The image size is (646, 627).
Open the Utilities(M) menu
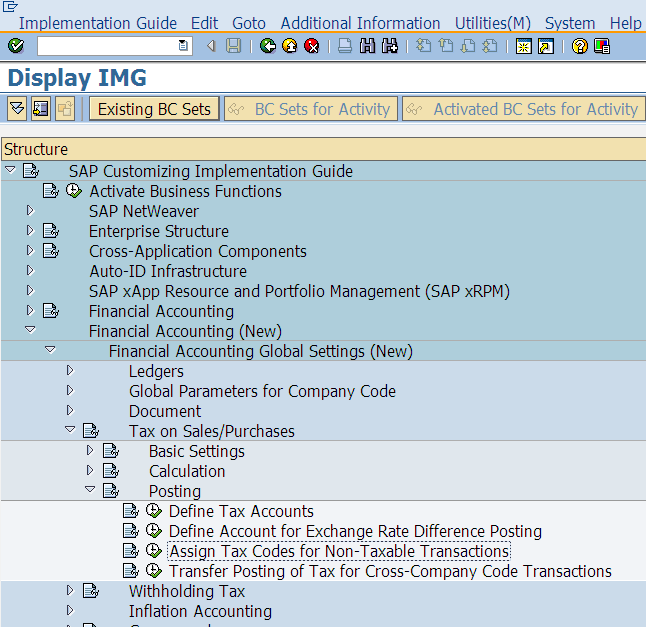click(493, 23)
